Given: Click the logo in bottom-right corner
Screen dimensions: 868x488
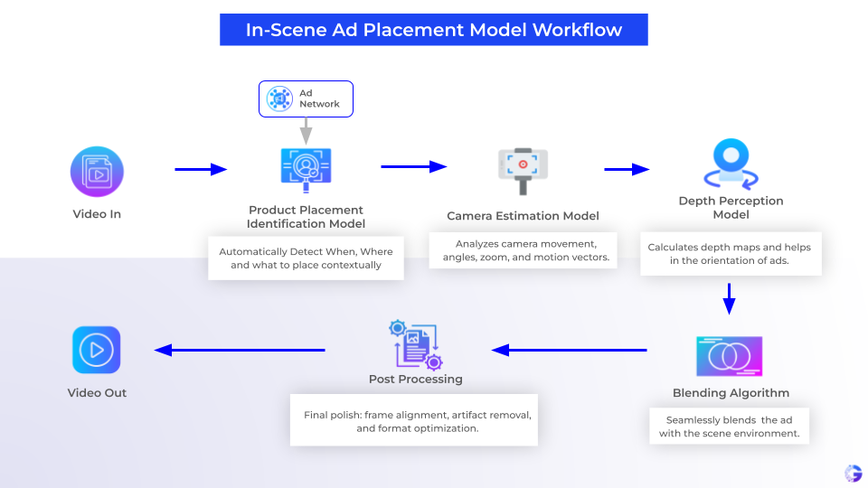Looking at the screenshot, I should coord(853,473).
